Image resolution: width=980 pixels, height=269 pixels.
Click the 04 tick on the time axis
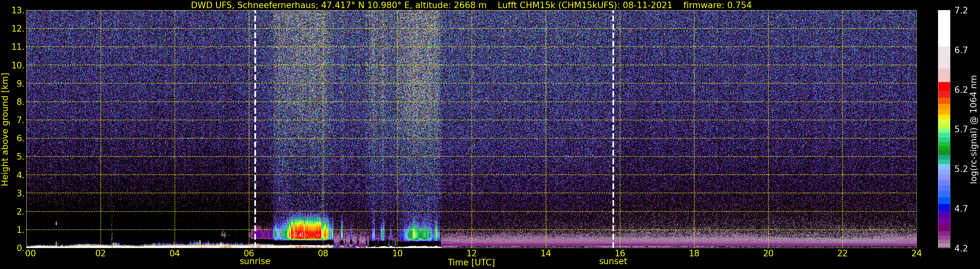[x=175, y=253]
